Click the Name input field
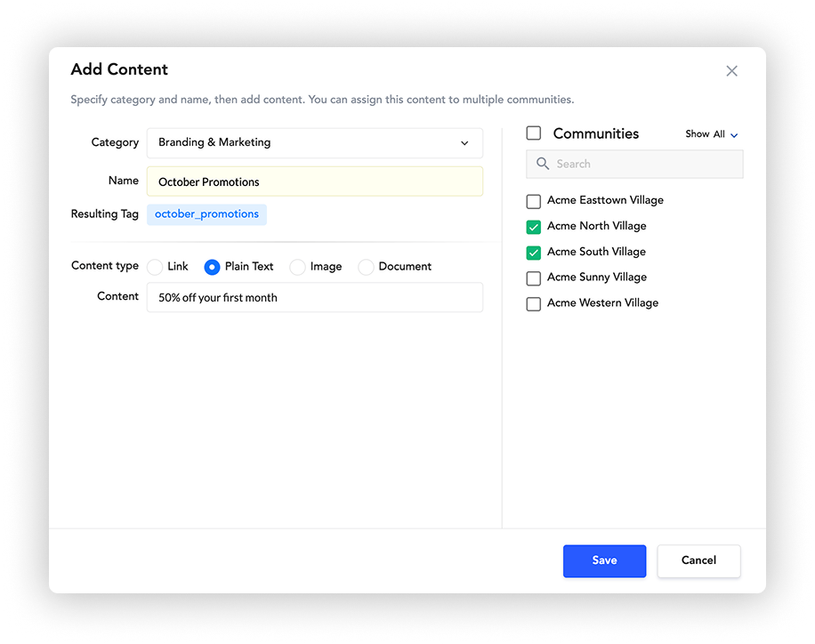The height and width of the screenshot is (644, 815). 314,181
